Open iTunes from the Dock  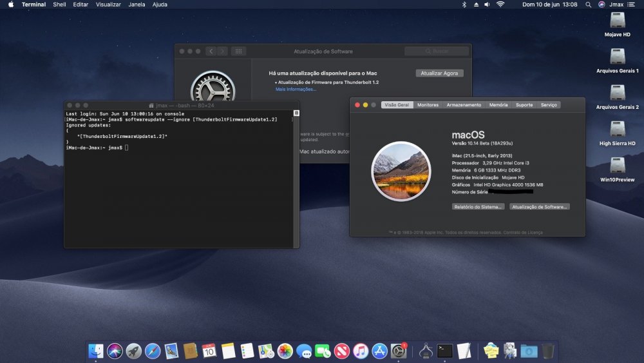[361, 351]
